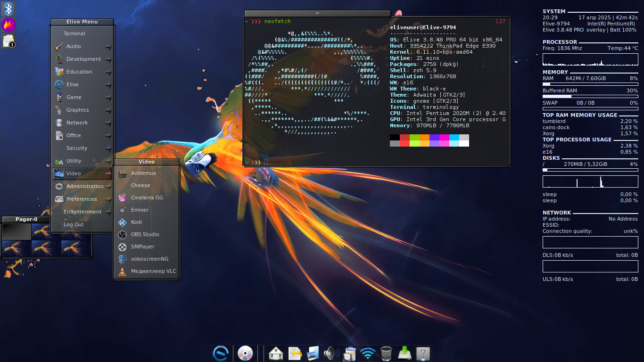Launch Kodi via its blue diamond icon
This screenshot has height=362, width=644.
[122, 222]
